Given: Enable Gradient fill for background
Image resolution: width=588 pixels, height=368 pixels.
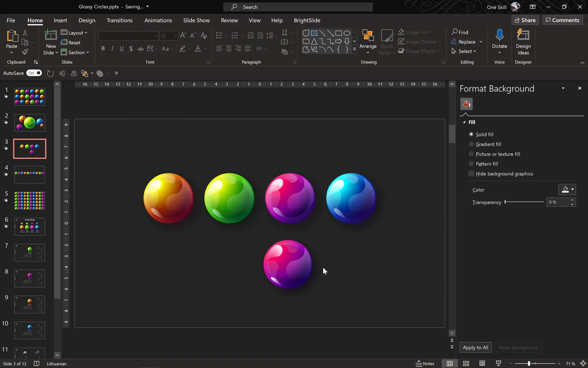Looking at the screenshot, I should 471,144.
